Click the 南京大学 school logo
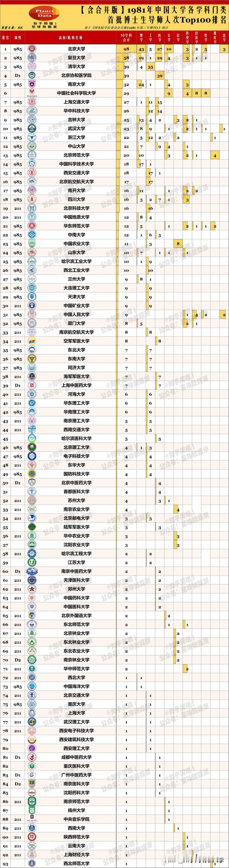Screen dimensions: 229x868 coord(32,84)
